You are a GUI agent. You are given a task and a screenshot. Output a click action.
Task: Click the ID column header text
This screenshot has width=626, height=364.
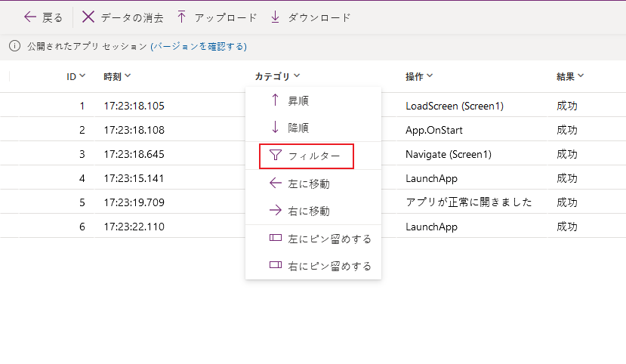[71, 76]
